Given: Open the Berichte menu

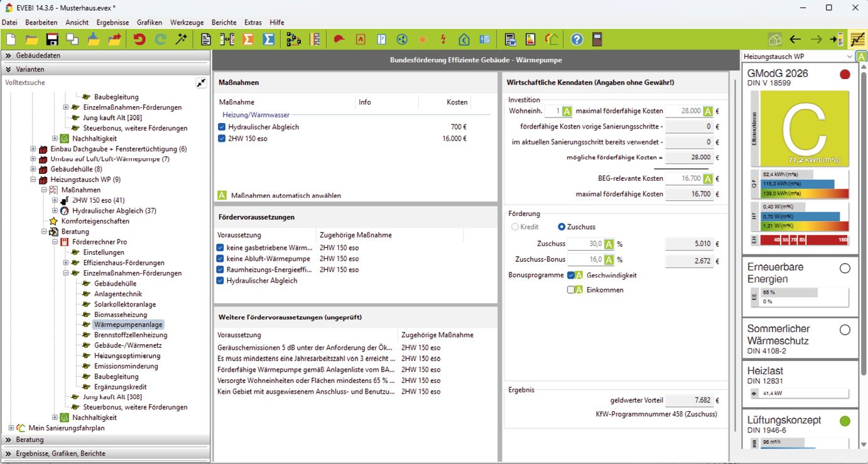Looking at the screenshot, I should [224, 22].
